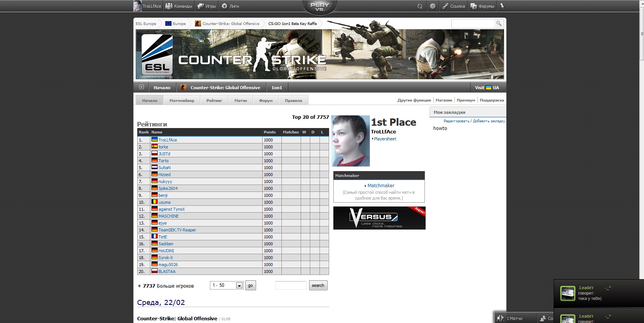Click the refresh arrows icon in top bar
The height and width of the screenshot is (323, 644).
(420, 6)
